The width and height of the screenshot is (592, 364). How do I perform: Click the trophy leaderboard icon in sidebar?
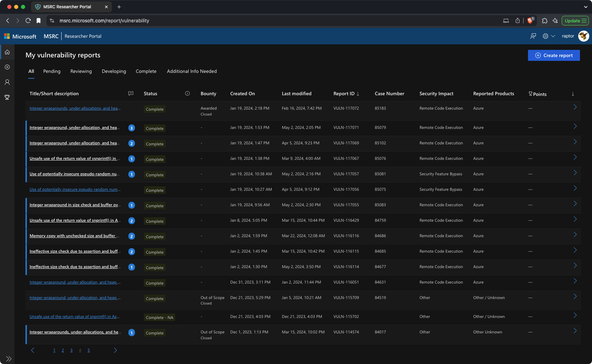[x=7, y=97]
